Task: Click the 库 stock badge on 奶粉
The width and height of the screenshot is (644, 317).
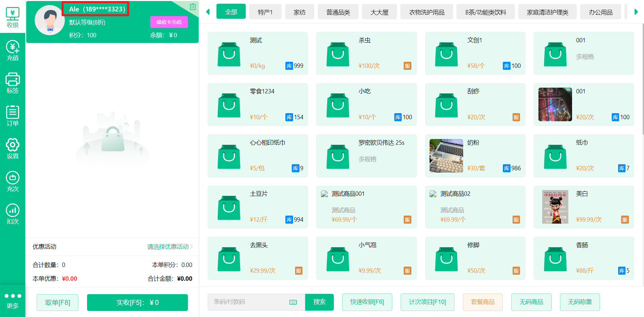Action: coord(507,168)
